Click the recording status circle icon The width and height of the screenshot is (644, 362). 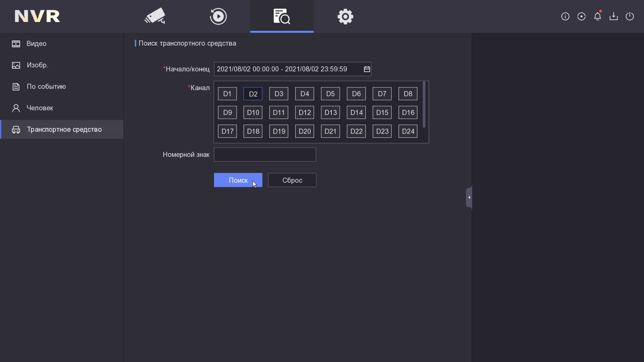click(581, 17)
